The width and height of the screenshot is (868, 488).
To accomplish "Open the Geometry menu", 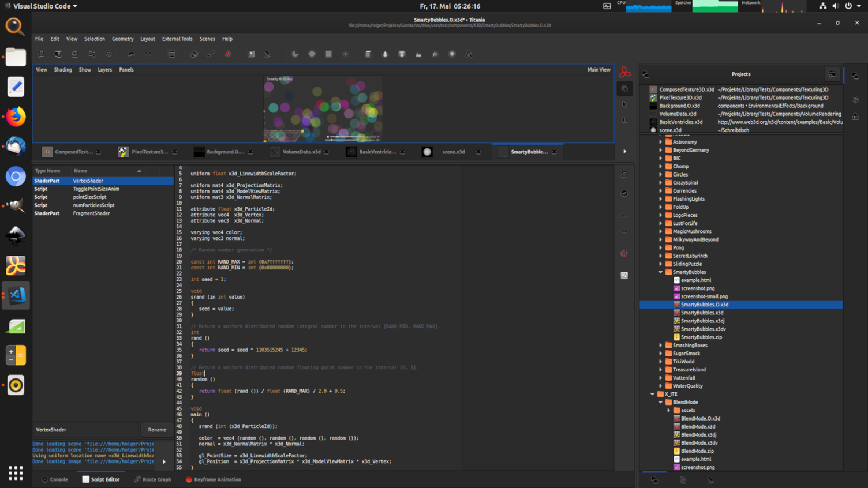I will 122,39.
